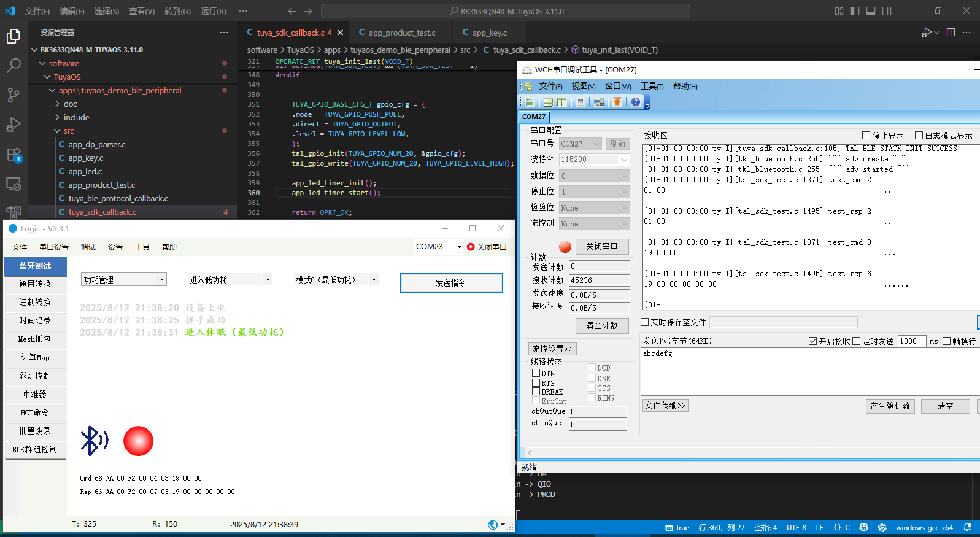Image resolution: width=980 pixels, height=537 pixels.
Task: Uncheck the 开启接收 checkbox
Action: point(812,341)
